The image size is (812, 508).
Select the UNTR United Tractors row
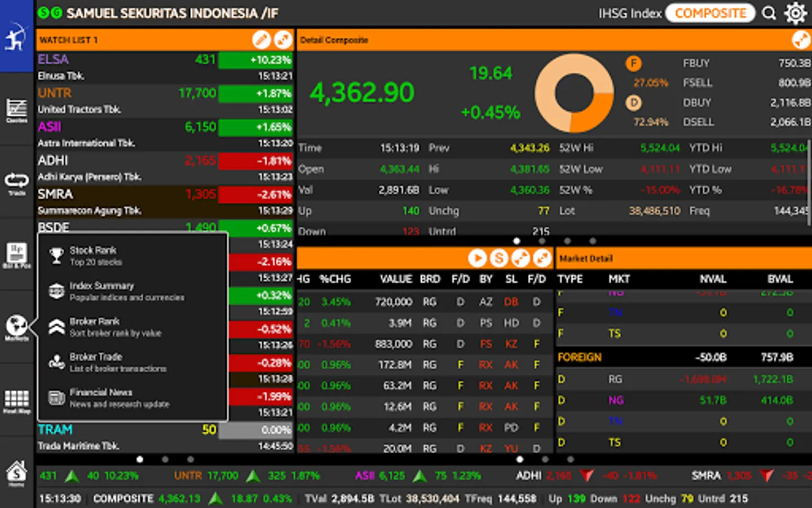(x=165, y=101)
